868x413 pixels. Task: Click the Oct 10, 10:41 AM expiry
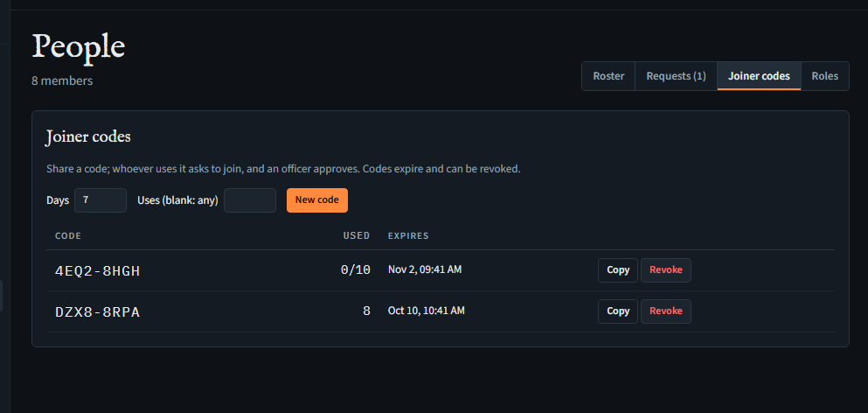427,311
